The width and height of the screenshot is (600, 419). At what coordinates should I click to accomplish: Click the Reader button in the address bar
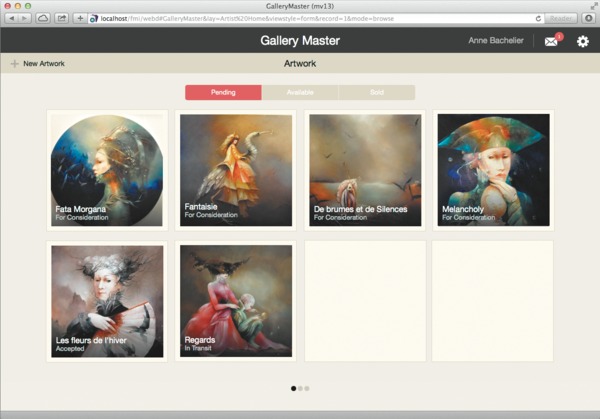561,18
